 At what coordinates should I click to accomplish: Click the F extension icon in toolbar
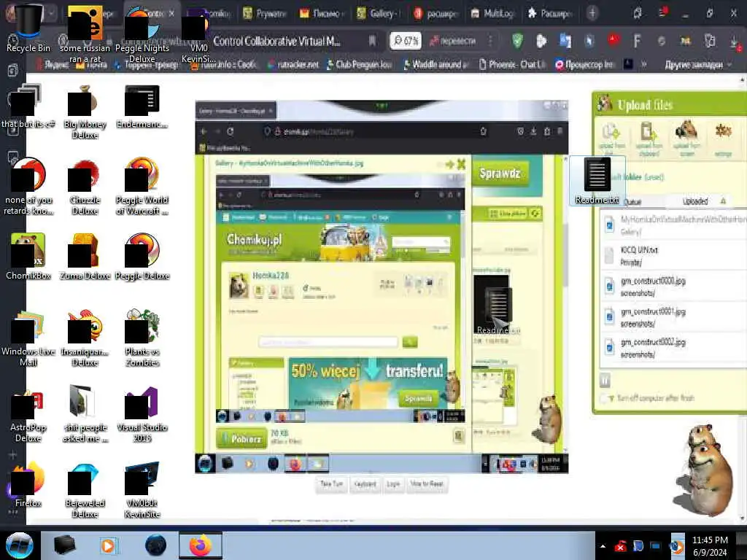point(637,41)
